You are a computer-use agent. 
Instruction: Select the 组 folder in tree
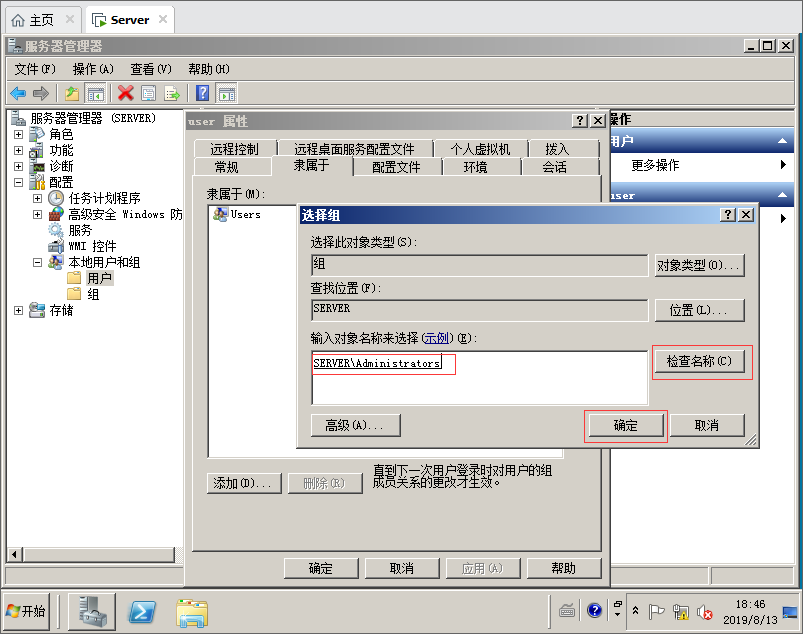pos(93,294)
